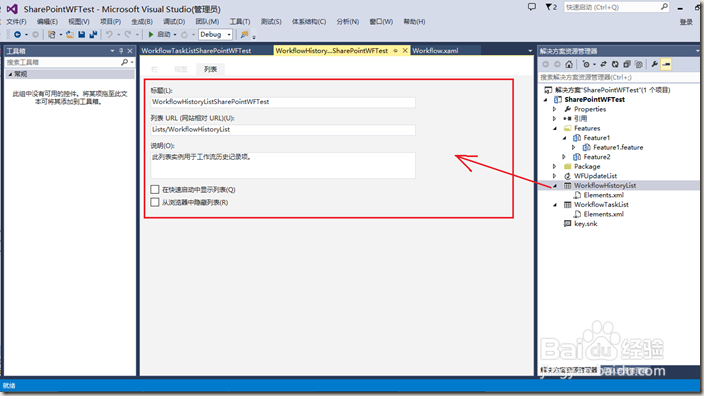Click the Open File folder icon
The image size is (704, 396).
70,35
